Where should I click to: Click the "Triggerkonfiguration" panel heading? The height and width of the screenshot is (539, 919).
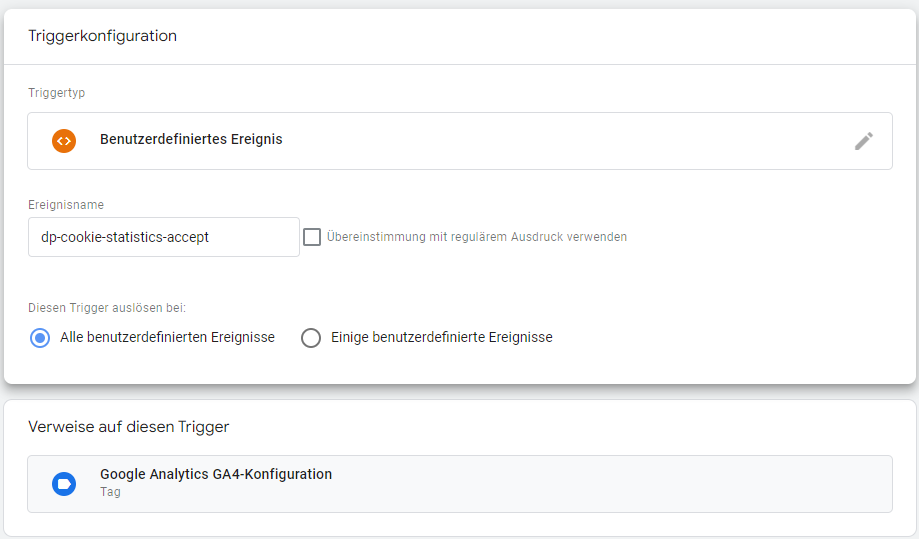pyautogui.click(x=103, y=36)
